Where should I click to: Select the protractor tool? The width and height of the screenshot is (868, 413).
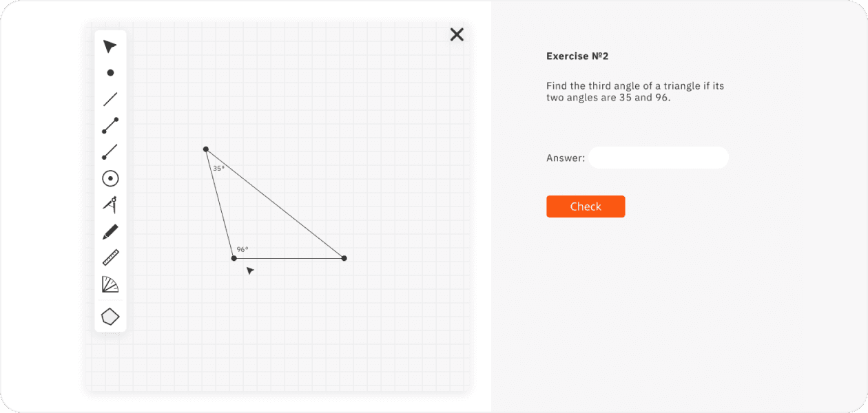pos(110,284)
